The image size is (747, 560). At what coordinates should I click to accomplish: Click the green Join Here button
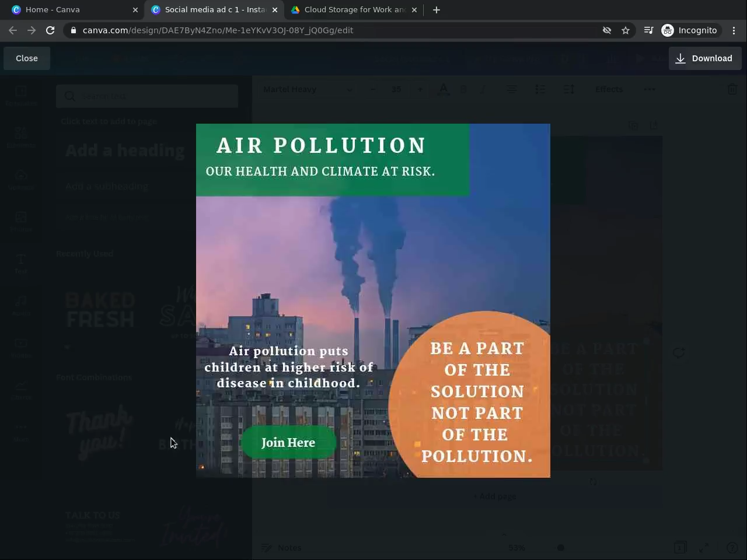(288, 442)
